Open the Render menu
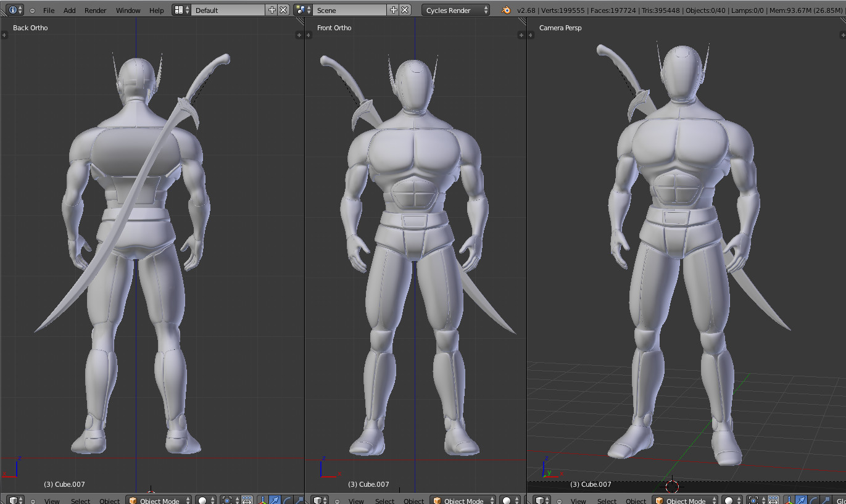Screen dimensions: 846x504 click(x=96, y=10)
